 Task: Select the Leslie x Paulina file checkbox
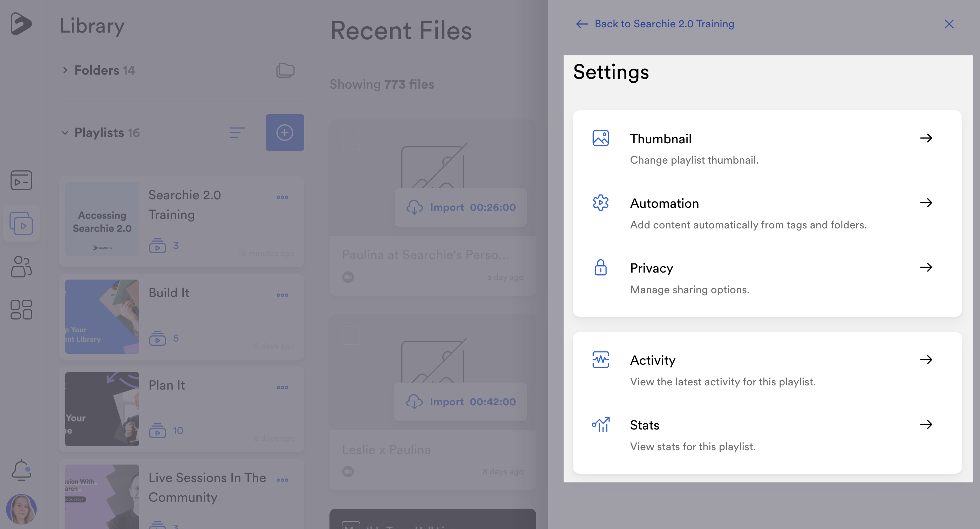coord(351,335)
